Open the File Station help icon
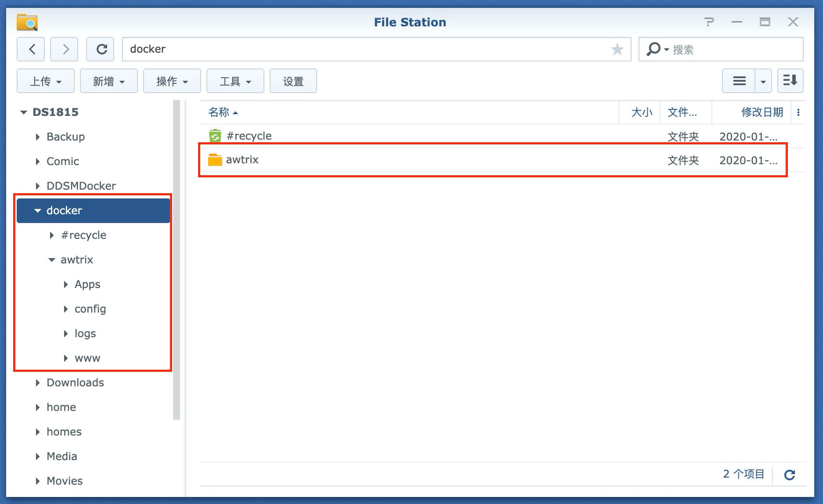The width and height of the screenshot is (823, 504). coord(709,22)
